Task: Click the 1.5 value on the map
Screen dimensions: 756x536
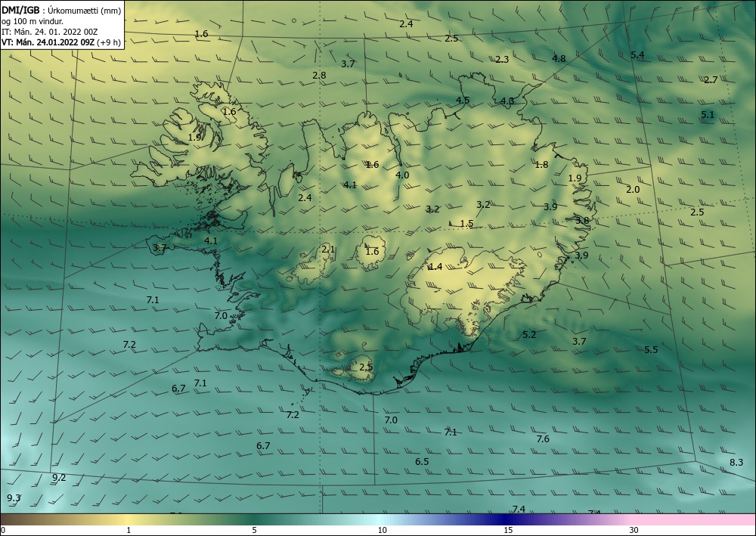Action: [466, 224]
